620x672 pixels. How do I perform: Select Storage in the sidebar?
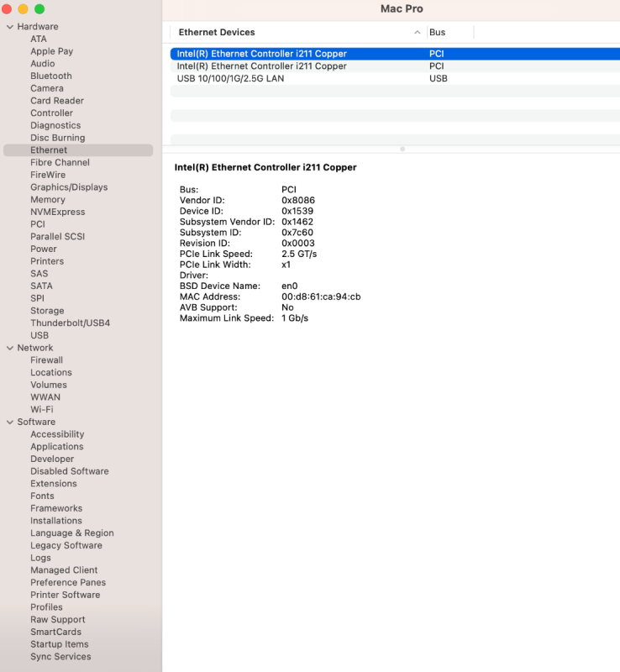[47, 311]
